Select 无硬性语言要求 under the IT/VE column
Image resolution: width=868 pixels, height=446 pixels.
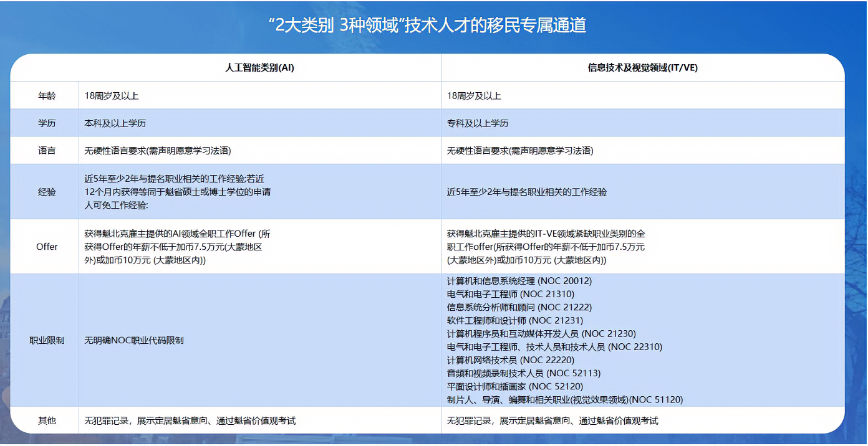click(x=520, y=151)
